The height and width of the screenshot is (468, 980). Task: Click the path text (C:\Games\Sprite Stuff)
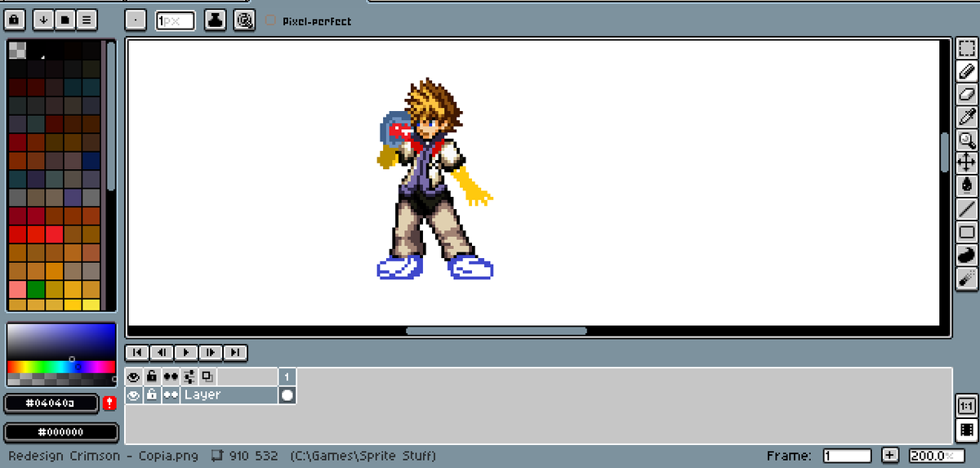[x=363, y=456]
